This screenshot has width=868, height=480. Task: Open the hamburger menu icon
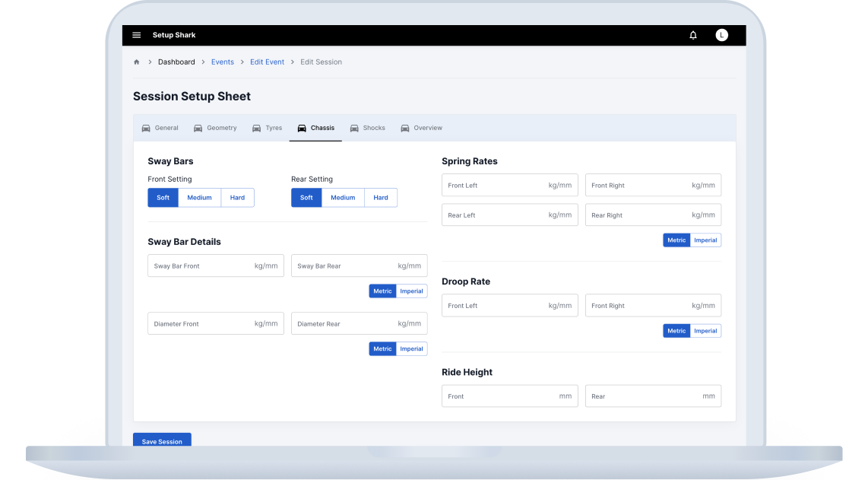tap(137, 35)
